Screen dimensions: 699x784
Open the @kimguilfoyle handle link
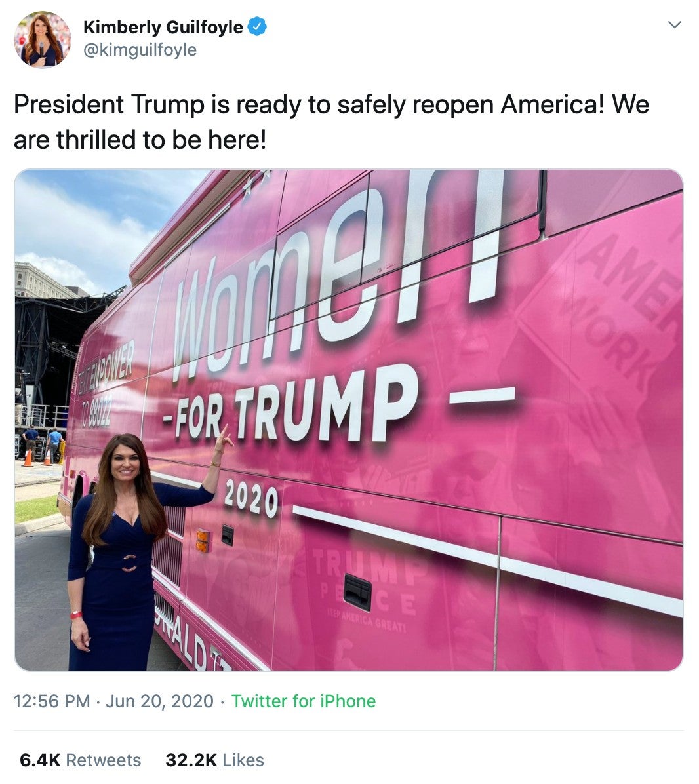140,50
